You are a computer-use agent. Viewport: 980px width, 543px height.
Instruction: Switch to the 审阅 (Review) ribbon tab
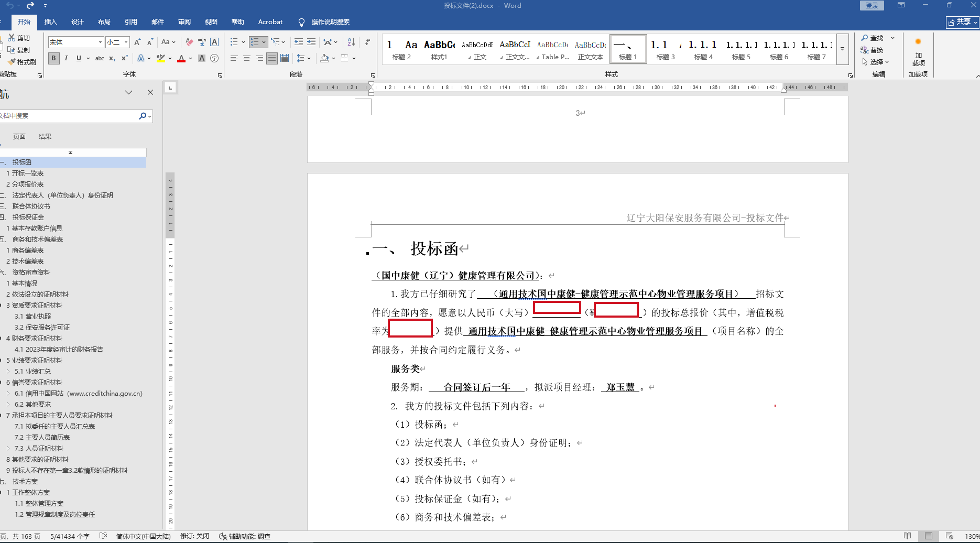click(x=184, y=21)
